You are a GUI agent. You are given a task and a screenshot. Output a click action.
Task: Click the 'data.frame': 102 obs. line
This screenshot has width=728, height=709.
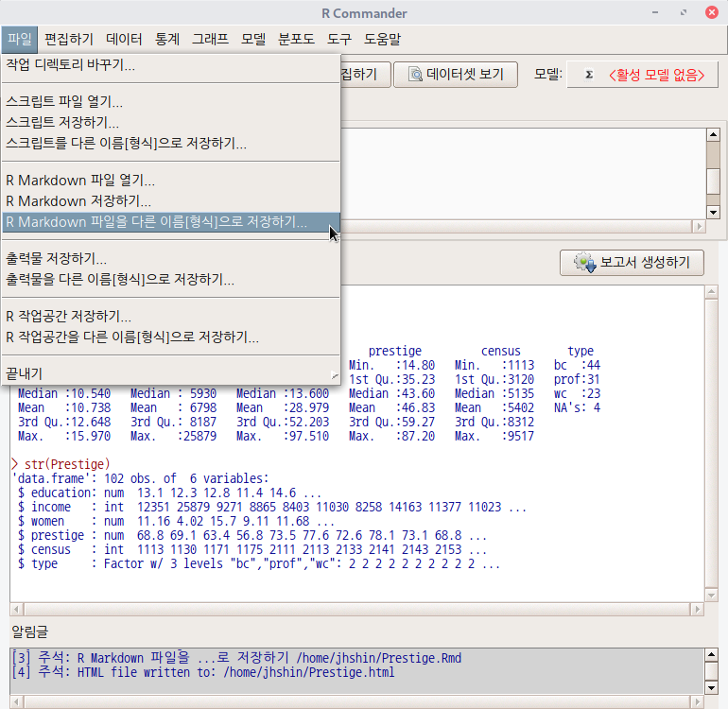point(140,478)
